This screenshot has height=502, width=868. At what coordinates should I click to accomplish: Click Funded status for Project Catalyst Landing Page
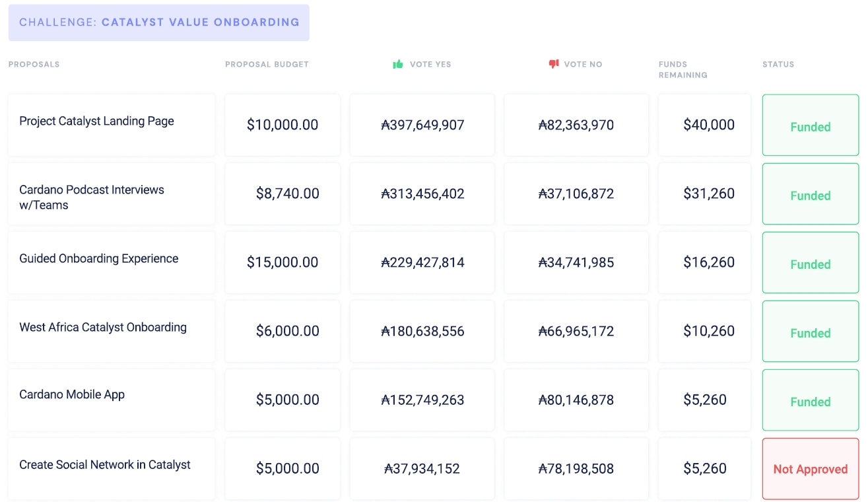(x=810, y=127)
